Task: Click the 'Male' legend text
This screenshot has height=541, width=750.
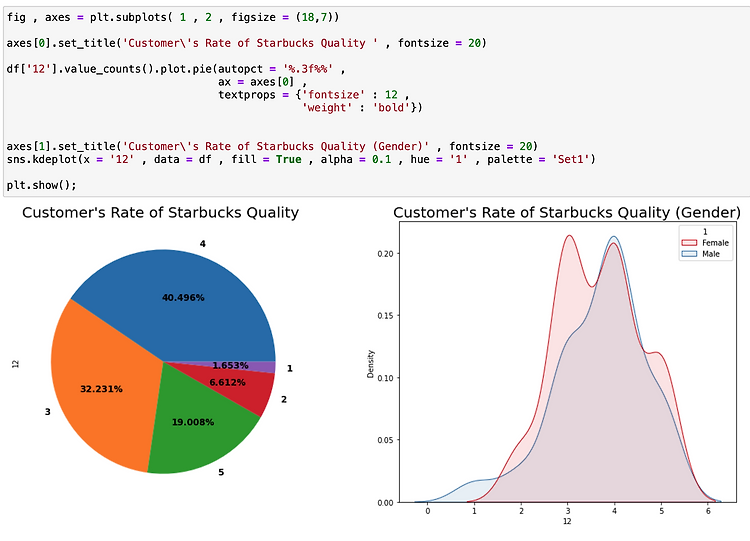Action: click(x=711, y=254)
